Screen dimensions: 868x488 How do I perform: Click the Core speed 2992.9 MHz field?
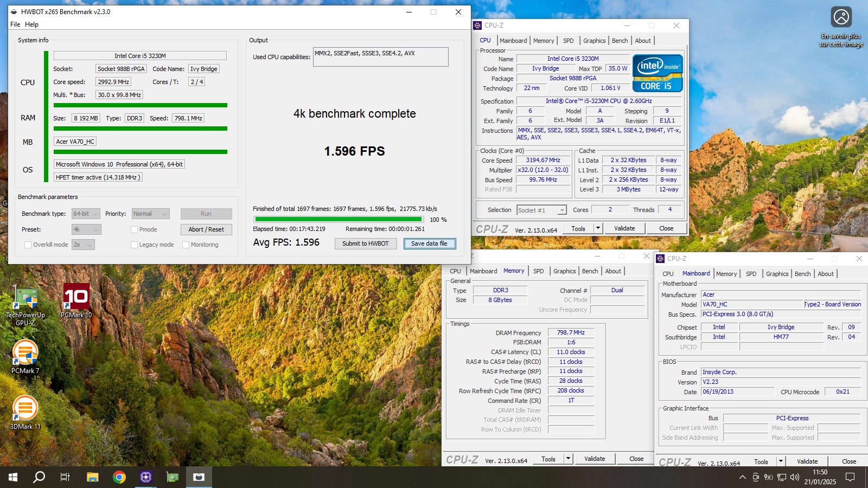point(113,82)
